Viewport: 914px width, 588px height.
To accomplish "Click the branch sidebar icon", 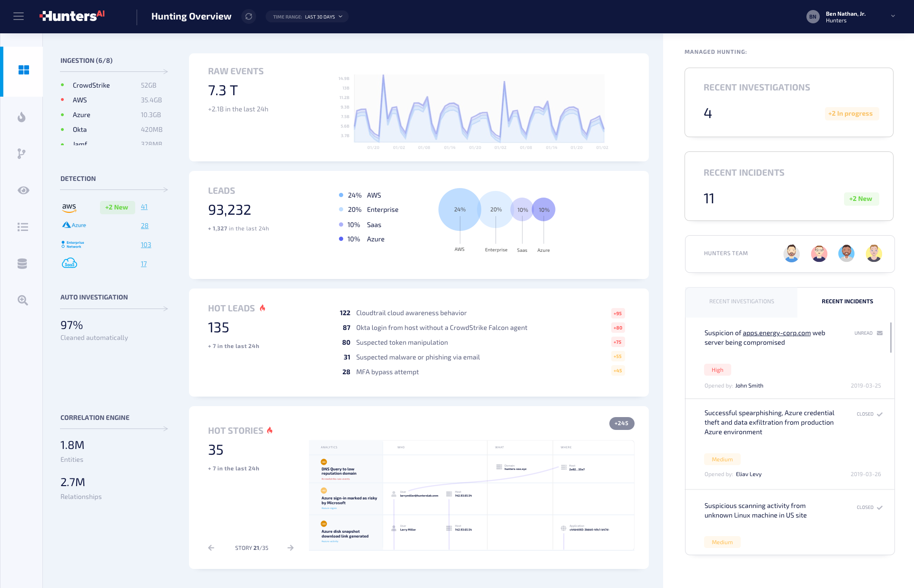I will pyautogui.click(x=21, y=153).
